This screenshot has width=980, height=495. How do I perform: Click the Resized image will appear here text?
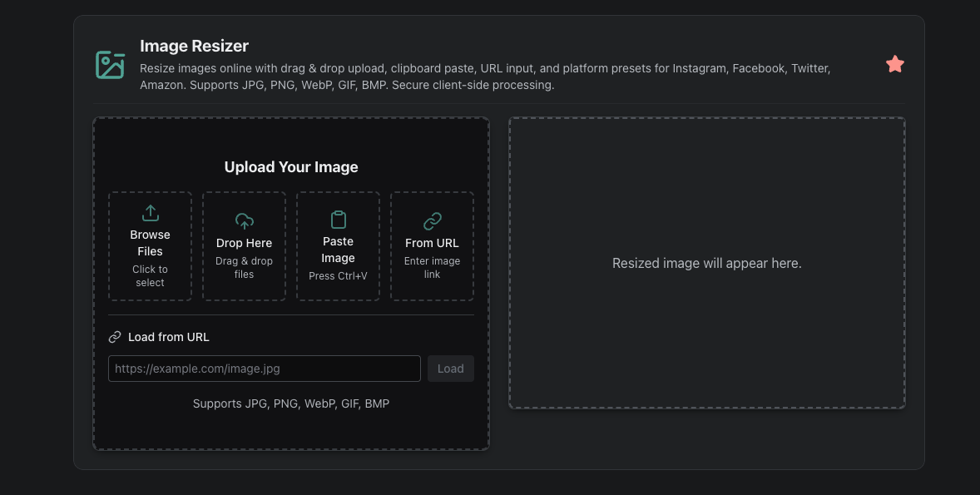point(707,263)
